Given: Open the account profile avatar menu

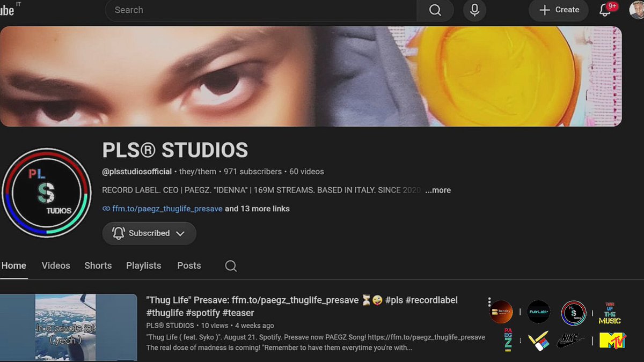Looking at the screenshot, I should [637, 10].
